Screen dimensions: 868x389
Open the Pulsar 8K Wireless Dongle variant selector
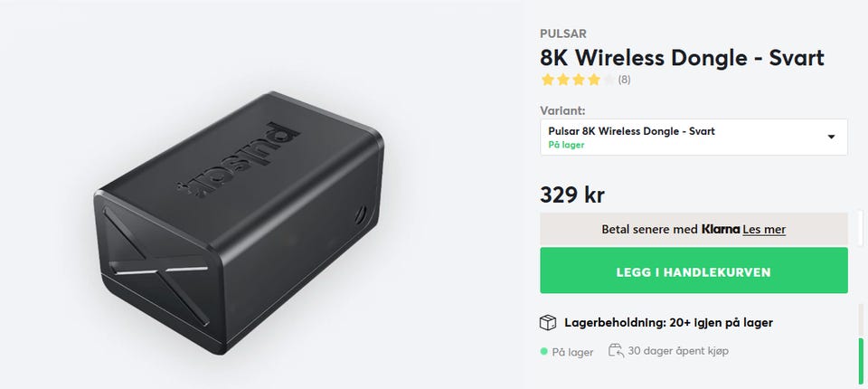(x=693, y=138)
